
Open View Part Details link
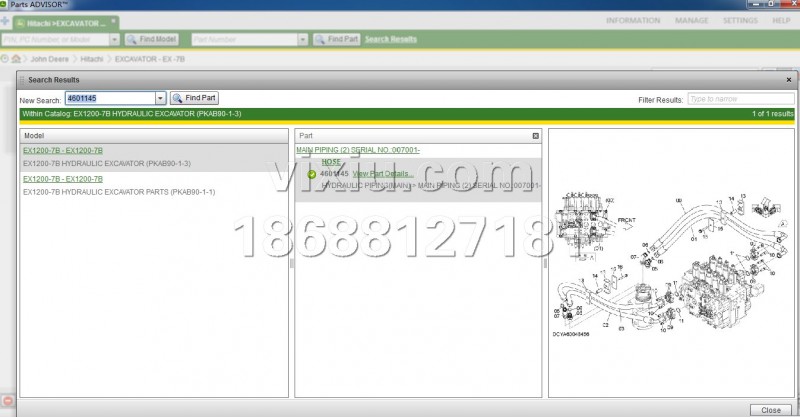(x=383, y=174)
